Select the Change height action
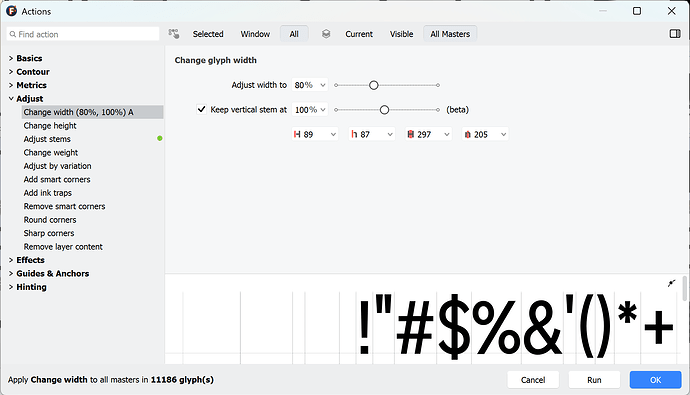The image size is (690, 395). (50, 125)
